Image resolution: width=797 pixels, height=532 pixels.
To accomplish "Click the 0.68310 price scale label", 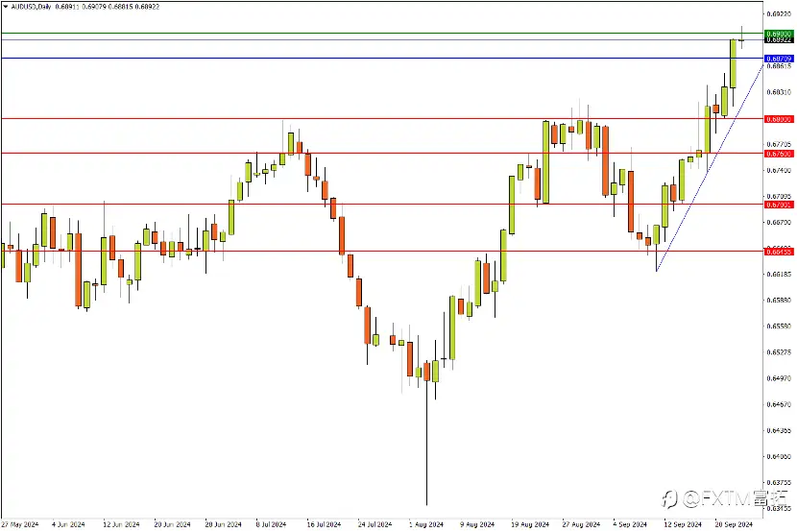I will [779, 92].
